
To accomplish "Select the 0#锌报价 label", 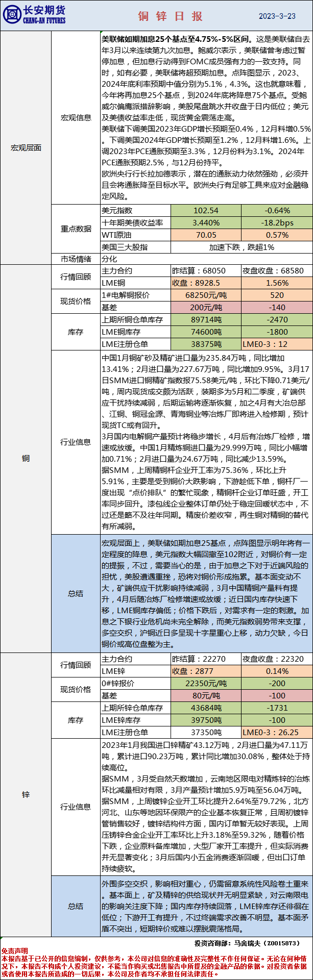I will pyautogui.click(x=135, y=683).
